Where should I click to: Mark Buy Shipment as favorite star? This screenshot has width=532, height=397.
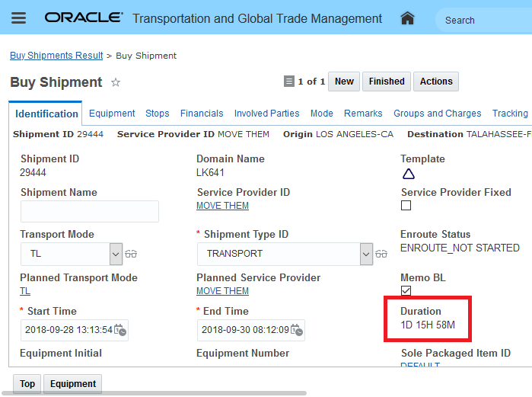click(x=116, y=82)
